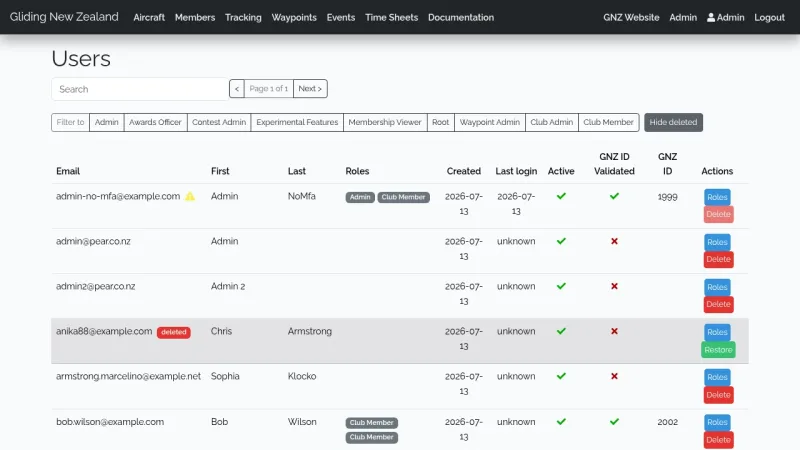Click GNZ ID value 1999
This screenshot has width=800, height=450.
(667, 197)
